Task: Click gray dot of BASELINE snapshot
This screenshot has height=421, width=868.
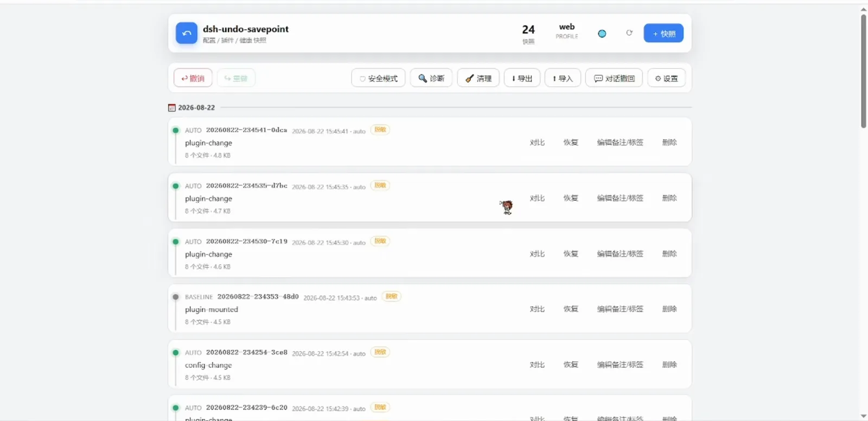Action: (175, 297)
